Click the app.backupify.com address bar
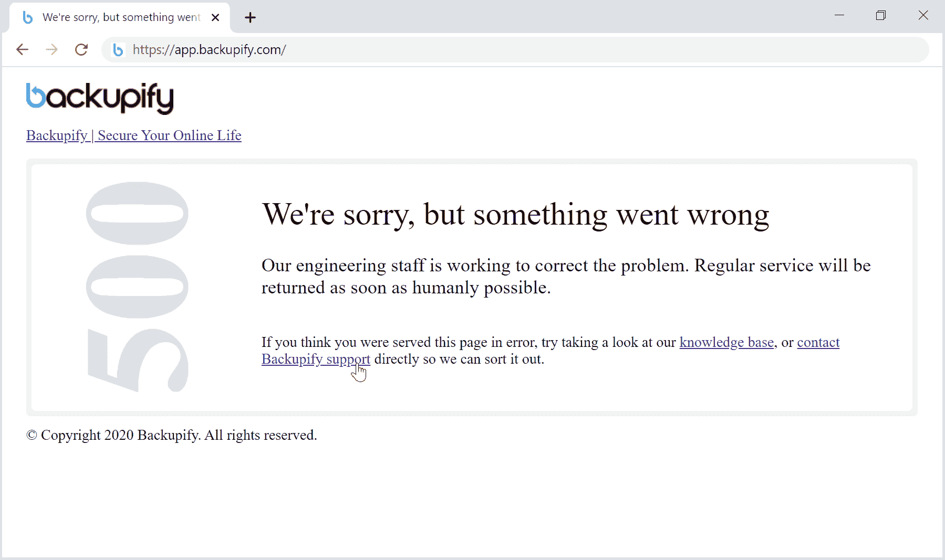This screenshot has width=945, height=560. (473, 50)
